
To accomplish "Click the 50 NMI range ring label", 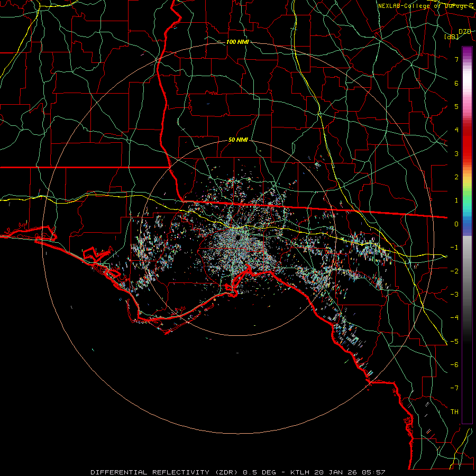I will 238,140.
